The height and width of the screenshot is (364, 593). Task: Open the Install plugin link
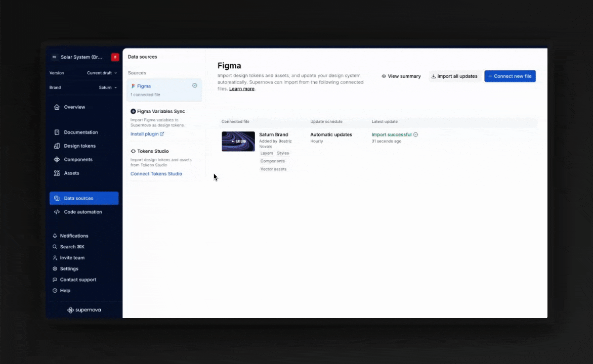click(147, 134)
